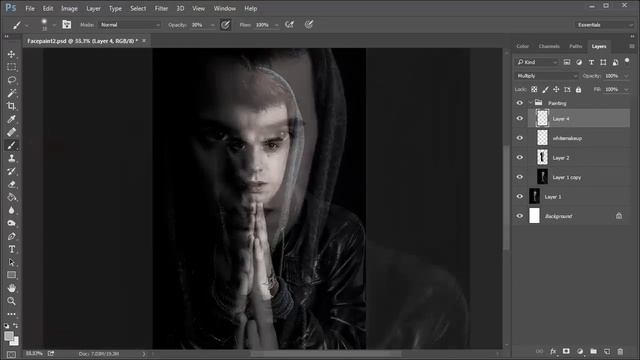Select the Layer 4 thumbnail
640x360 pixels.
pyautogui.click(x=542, y=118)
